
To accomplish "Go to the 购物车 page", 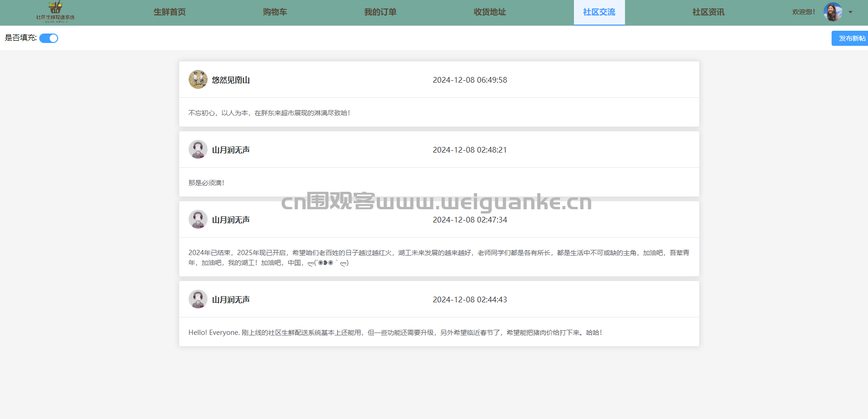I will [275, 12].
